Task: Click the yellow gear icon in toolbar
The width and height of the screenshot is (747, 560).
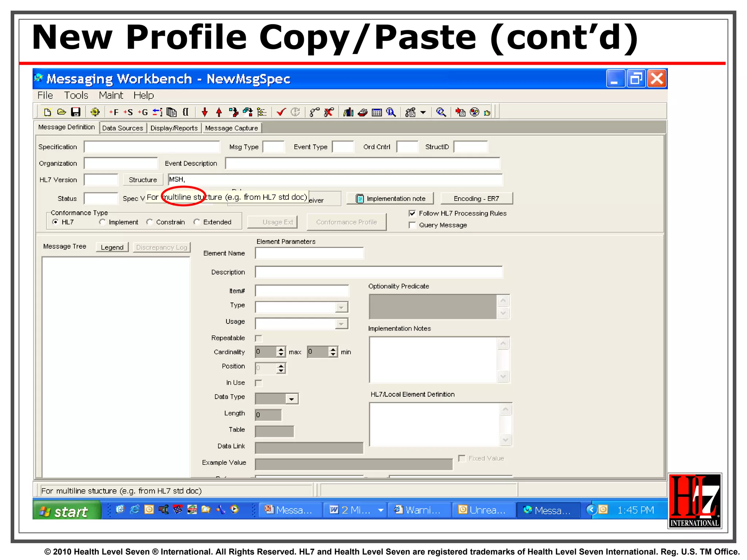Action: (95, 112)
